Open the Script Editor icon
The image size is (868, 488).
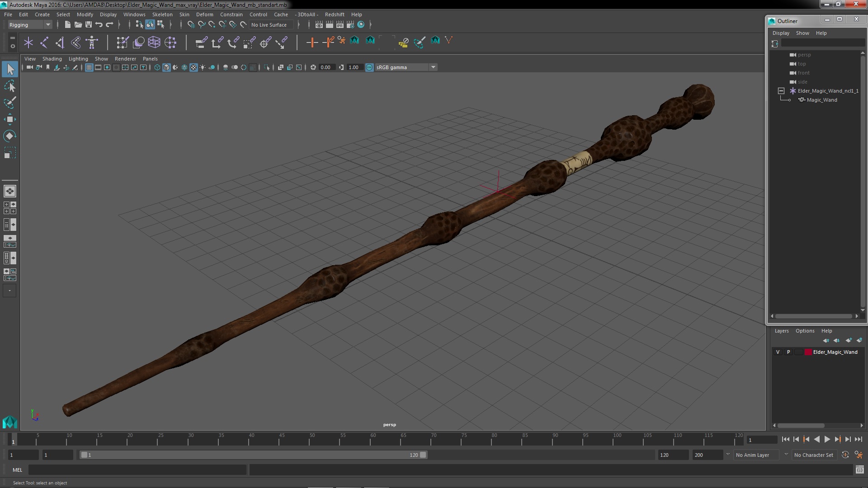point(860,470)
